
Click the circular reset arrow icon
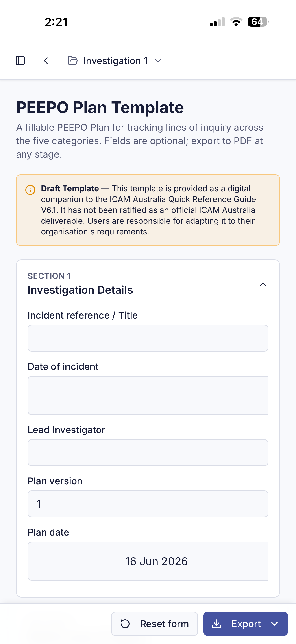125,624
